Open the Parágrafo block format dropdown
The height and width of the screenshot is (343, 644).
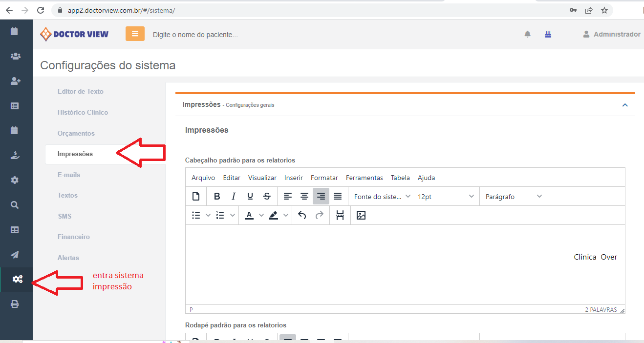coord(514,196)
